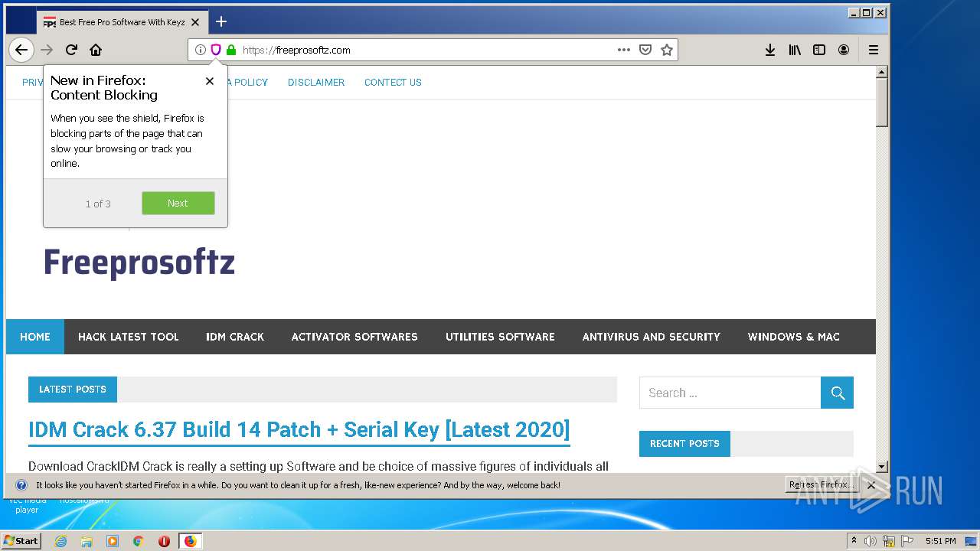The width and height of the screenshot is (980, 551).
Task: Click the taskbar clock 5:51 PM
Action: pyautogui.click(x=941, y=541)
